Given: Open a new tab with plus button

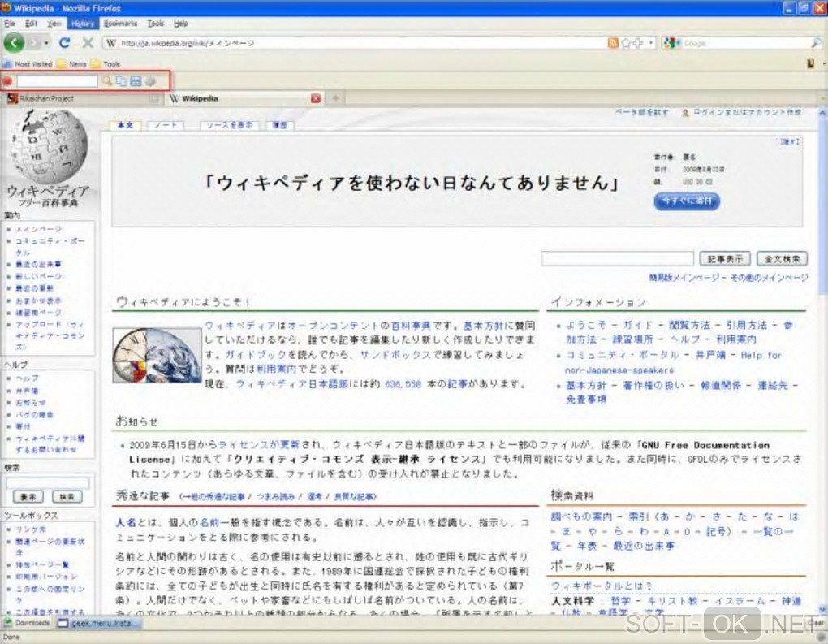Looking at the screenshot, I should tap(335, 98).
